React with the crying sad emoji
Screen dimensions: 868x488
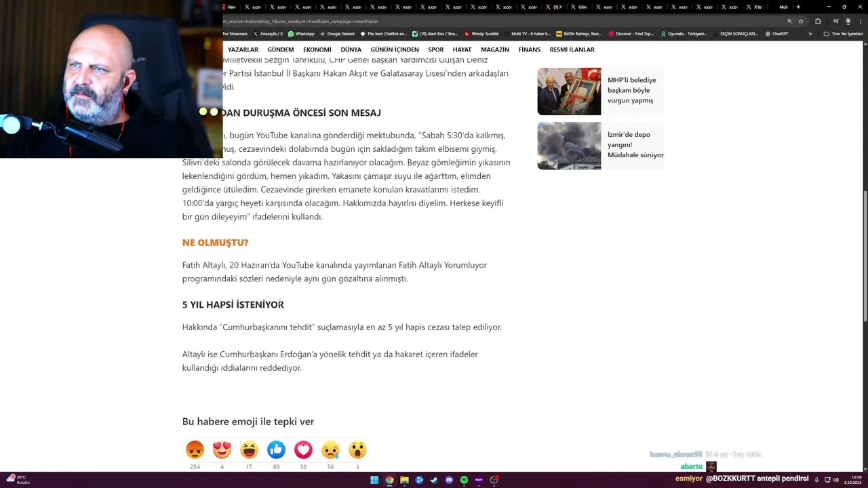click(x=330, y=449)
